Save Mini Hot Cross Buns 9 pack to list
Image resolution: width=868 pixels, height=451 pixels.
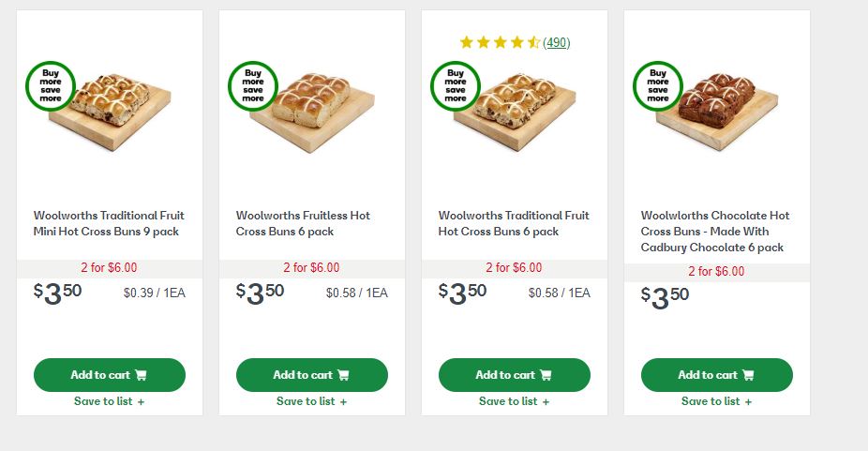click(x=110, y=401)
